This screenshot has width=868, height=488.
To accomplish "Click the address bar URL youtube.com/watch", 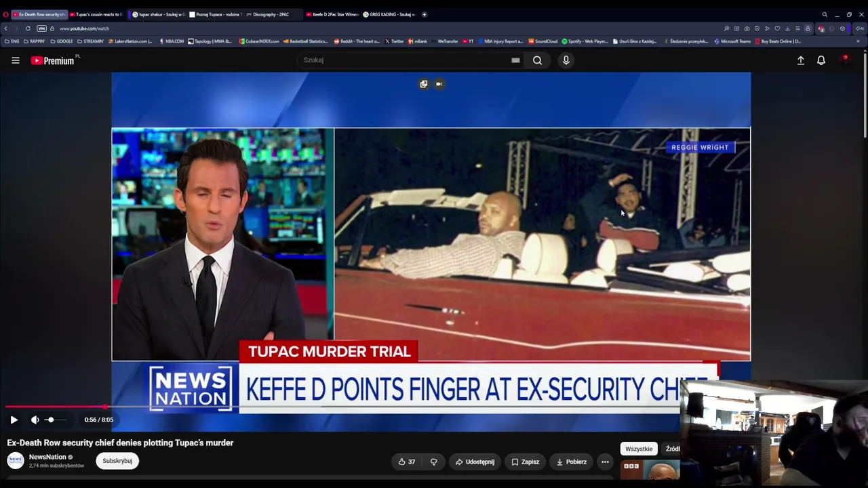I will (84, 28).
